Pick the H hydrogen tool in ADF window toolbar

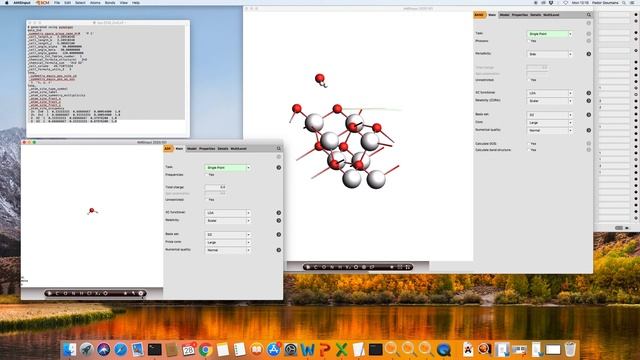pyautogui.click(x=82, y=293)
